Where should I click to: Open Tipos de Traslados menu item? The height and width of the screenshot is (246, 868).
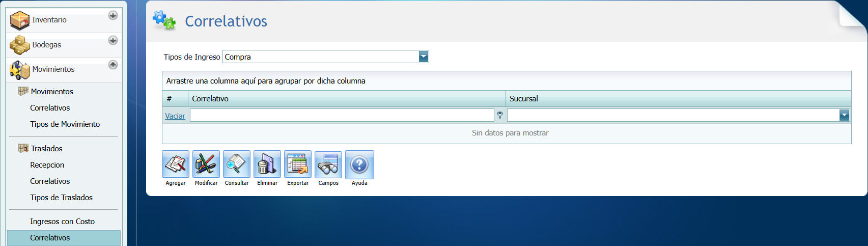click(x=61, y=198)
